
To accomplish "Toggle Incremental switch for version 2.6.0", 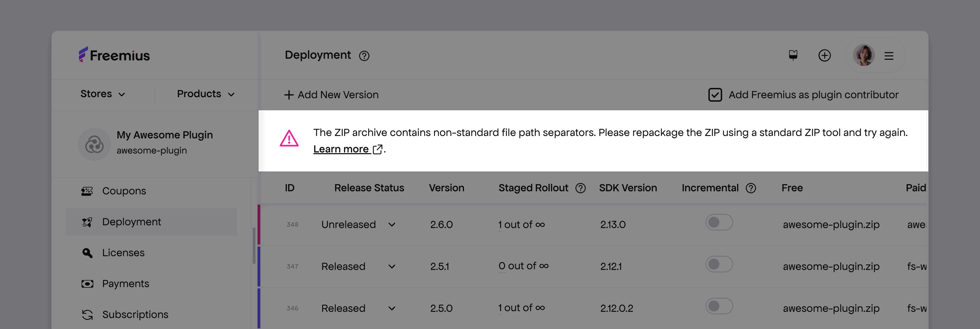I will click(x=719, y=223).
